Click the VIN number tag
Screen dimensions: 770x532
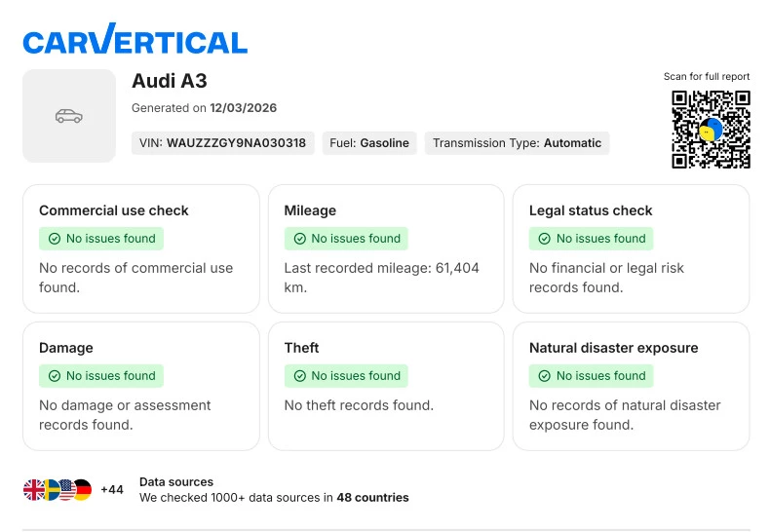point(222,143)
